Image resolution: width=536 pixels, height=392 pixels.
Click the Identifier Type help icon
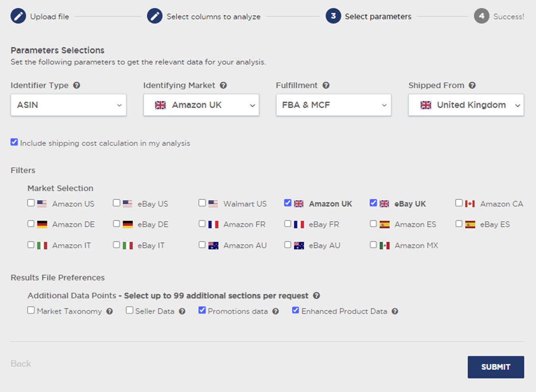click(77, 85)
